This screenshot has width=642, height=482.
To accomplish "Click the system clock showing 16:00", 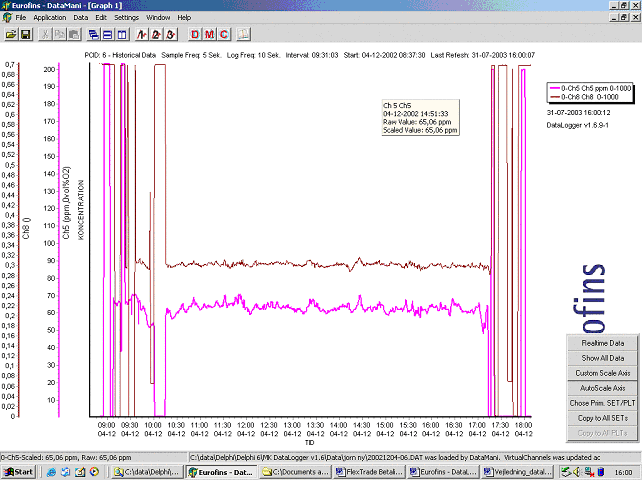I will pyautogui.click(x=623, y=472).
